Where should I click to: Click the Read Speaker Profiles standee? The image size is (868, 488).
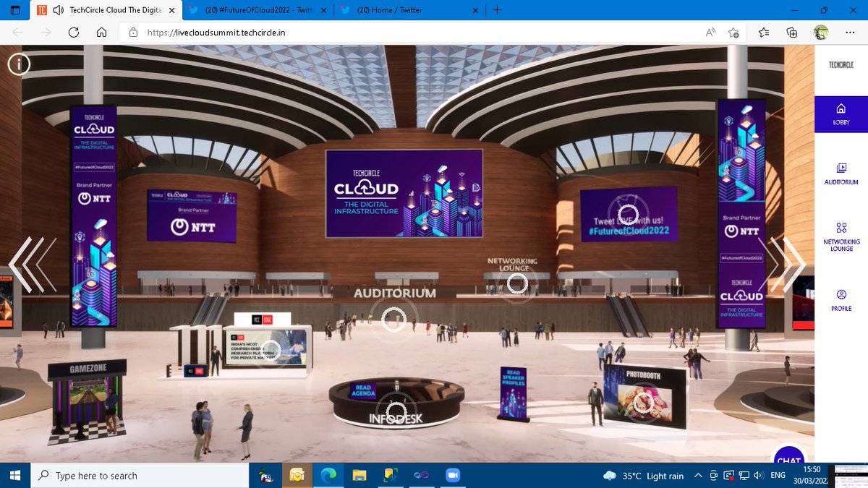(514, 393)
